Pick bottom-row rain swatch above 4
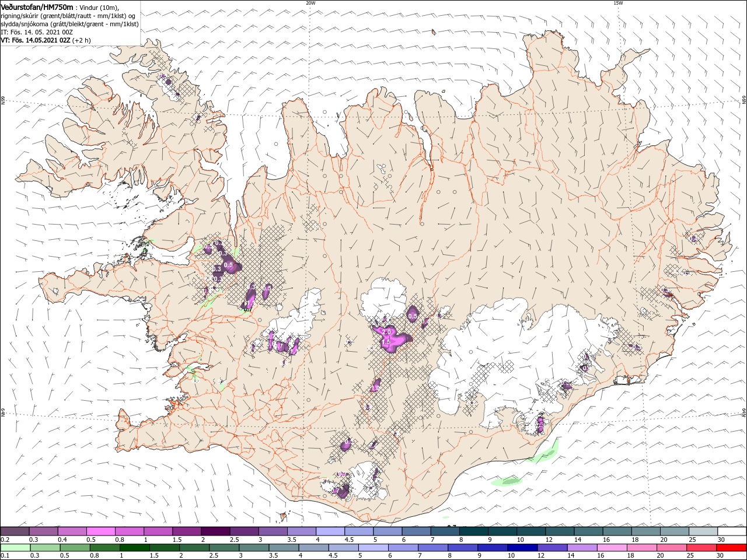The width and height of the screenshot is (747, 560). 314,548
